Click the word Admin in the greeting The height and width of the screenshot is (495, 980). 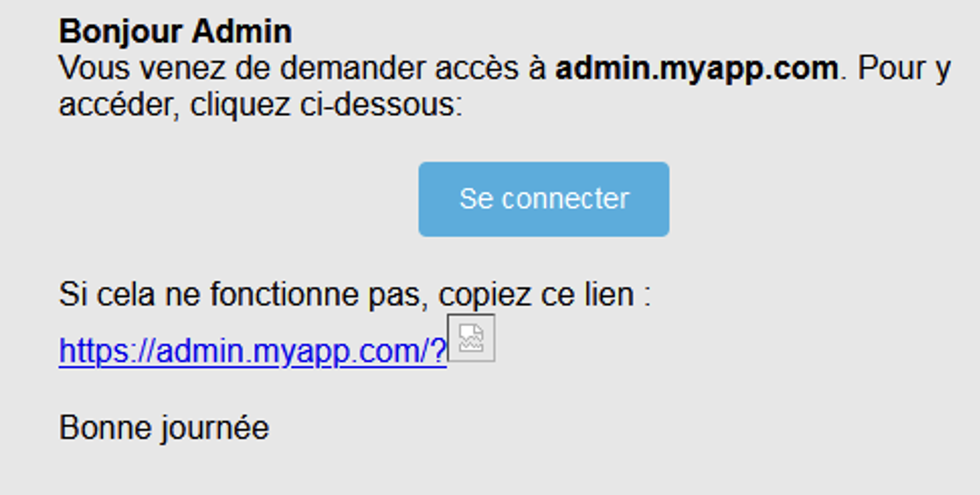click(x=242, y=32)
